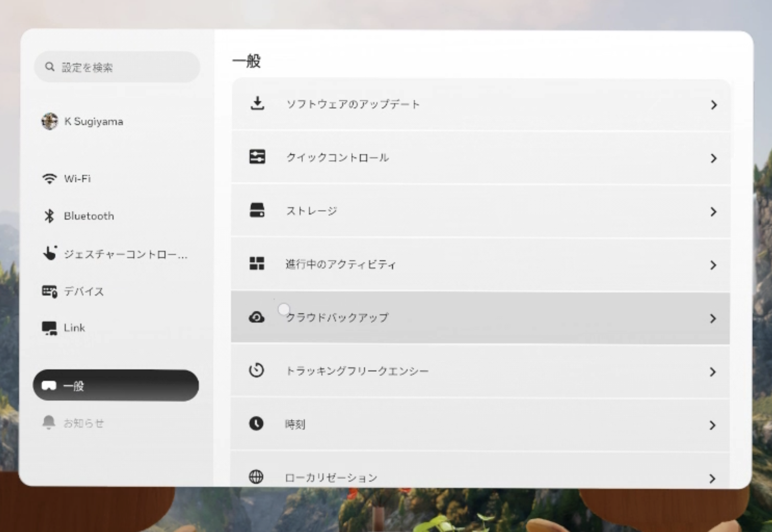Click the clock icon for 時刻

256,423
